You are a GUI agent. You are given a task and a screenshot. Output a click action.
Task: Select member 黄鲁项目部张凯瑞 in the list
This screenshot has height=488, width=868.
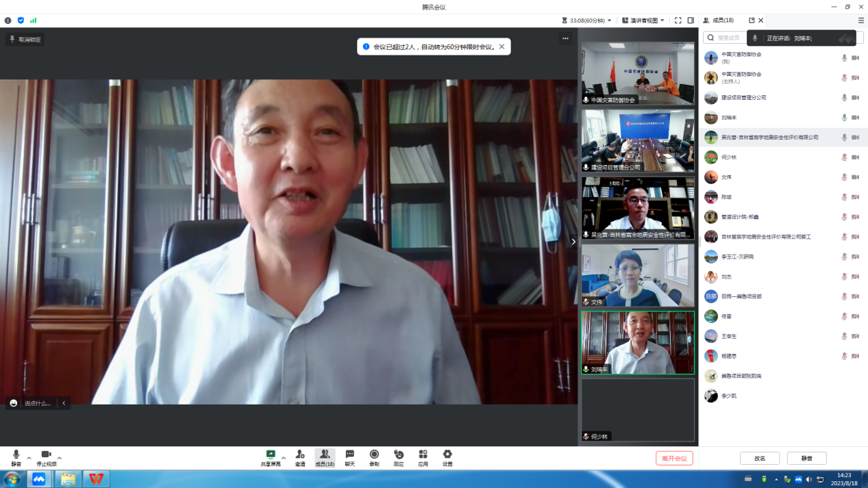coord(782,376)
